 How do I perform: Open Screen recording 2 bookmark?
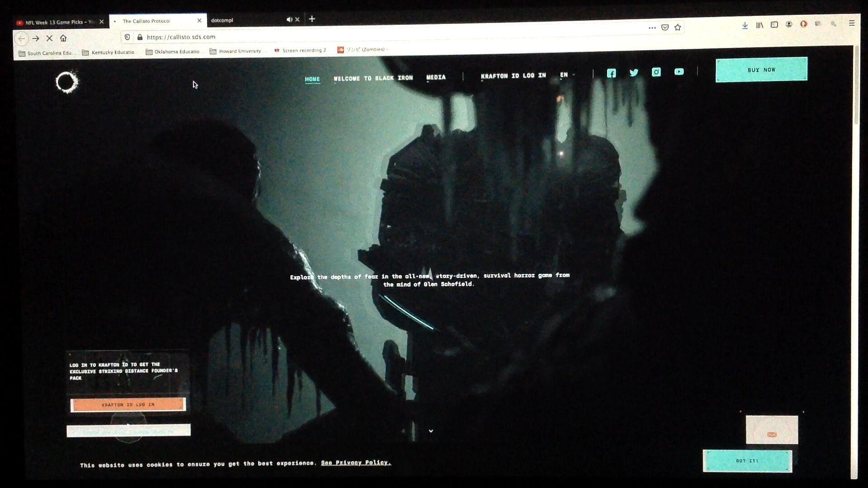[300, 50]
